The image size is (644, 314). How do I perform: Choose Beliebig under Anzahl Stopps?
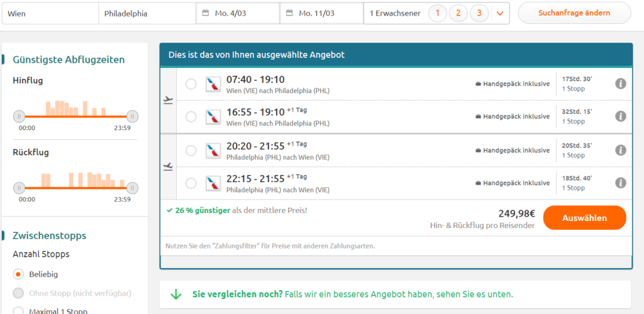click(x=19, y=274)
